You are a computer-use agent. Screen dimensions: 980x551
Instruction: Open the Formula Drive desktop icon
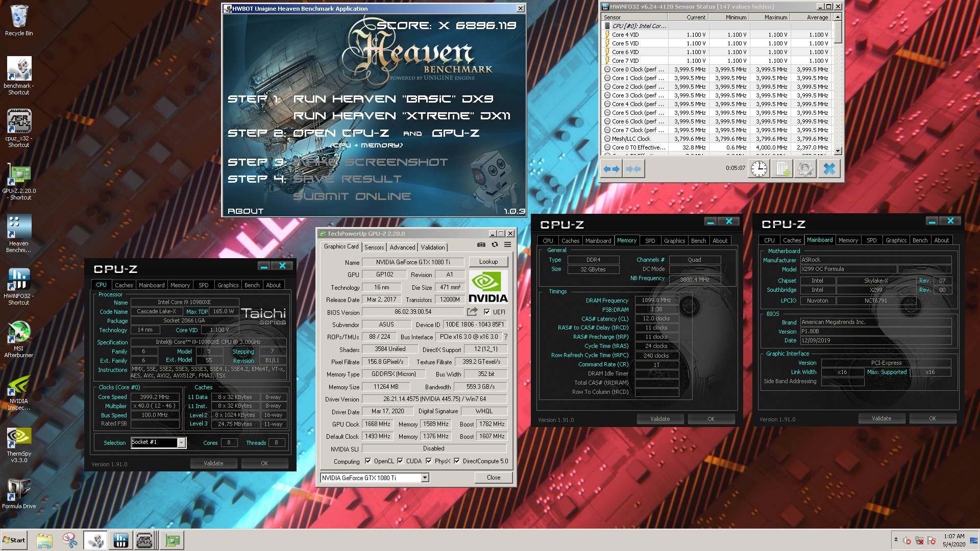click(x=19, y=494)
